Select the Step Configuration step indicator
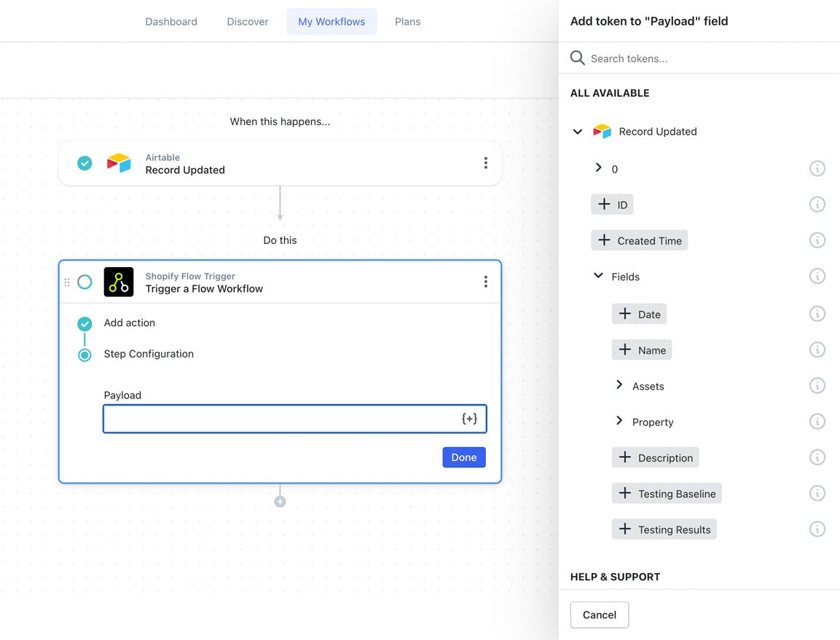Screen dimensions: 840x640 (x=85, y=355)
